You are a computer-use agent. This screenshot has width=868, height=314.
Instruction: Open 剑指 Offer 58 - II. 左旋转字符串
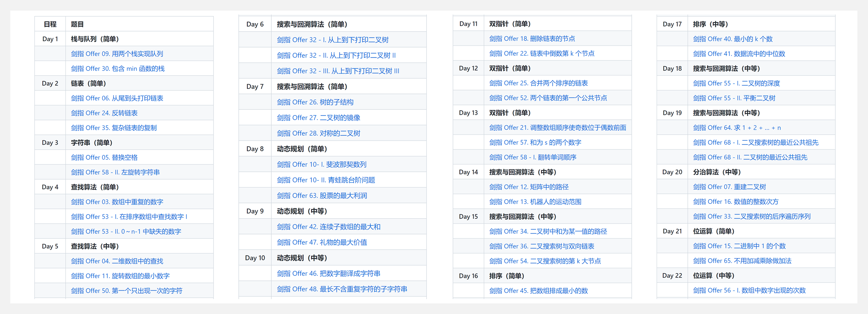(115, 172)
